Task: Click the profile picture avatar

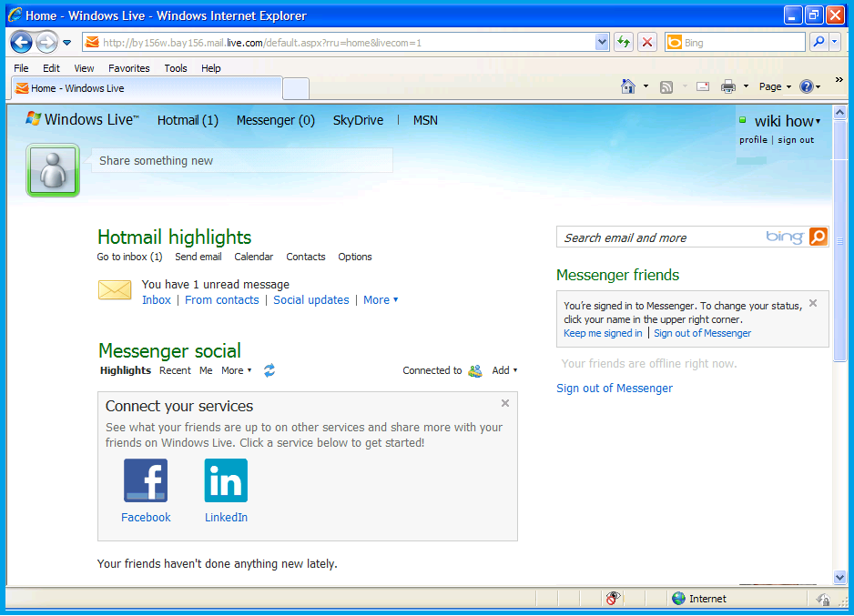Action: (x=53, y=170)
